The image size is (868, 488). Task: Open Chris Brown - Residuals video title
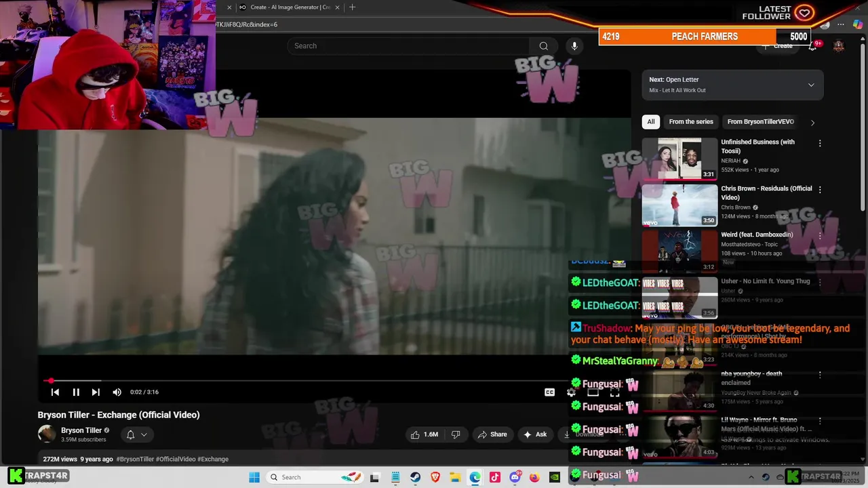(766, 193)
